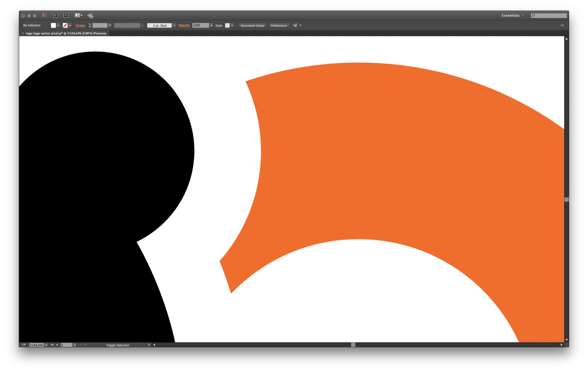Click the GPU performance rocket icon

(90, 16)
